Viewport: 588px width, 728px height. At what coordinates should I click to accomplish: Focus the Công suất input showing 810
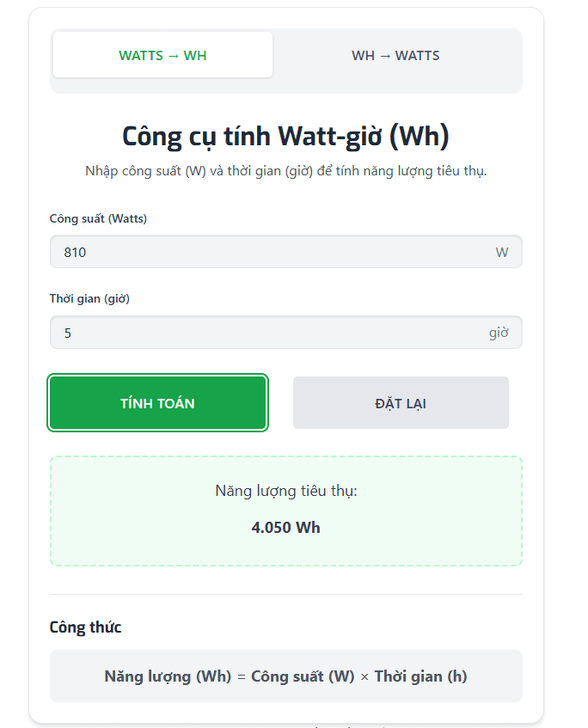point(266,253)
